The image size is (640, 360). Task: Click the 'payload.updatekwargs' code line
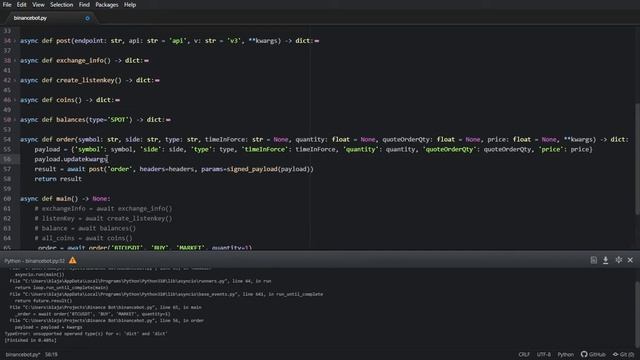(71, 159)
